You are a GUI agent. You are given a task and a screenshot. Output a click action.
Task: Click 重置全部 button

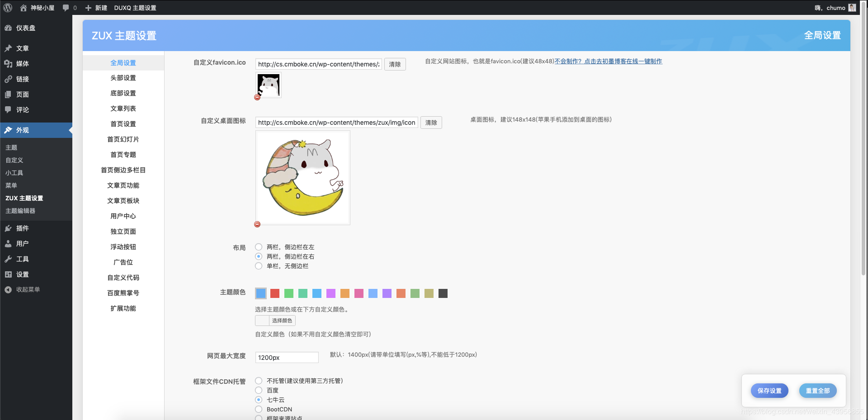[x=818, y=391]
